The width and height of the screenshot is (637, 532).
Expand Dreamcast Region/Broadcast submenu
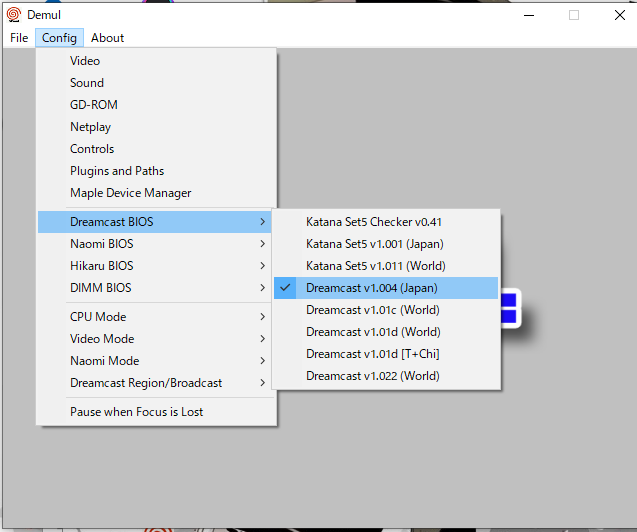coord(154,383)
